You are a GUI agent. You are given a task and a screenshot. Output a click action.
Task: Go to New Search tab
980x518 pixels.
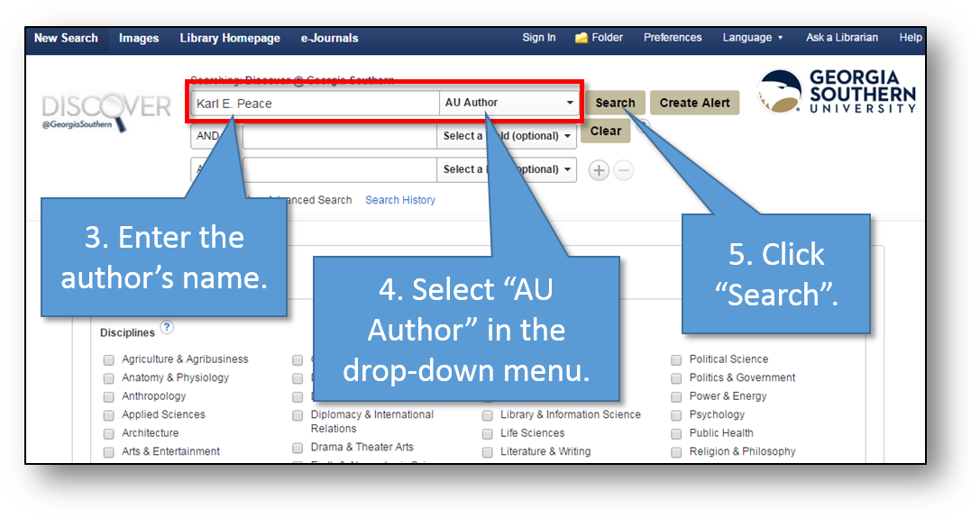coord(66,38)
